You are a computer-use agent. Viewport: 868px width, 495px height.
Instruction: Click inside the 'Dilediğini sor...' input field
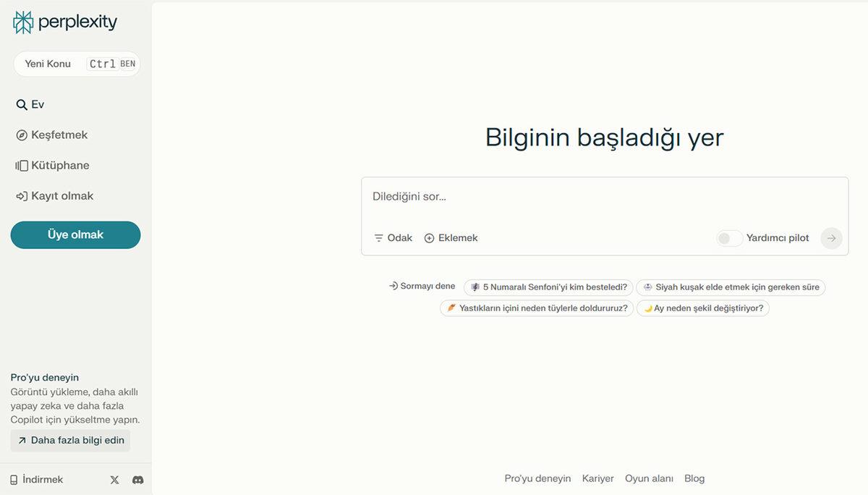click(506, 196)
